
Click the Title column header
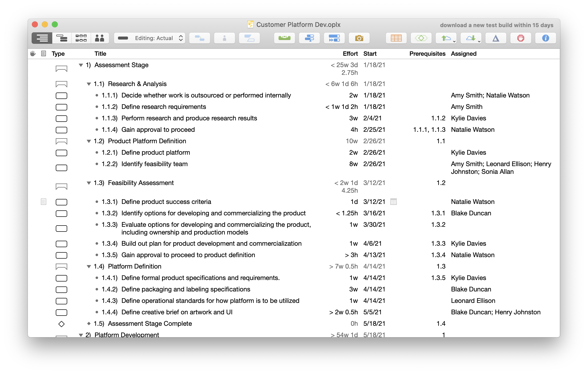100,53
